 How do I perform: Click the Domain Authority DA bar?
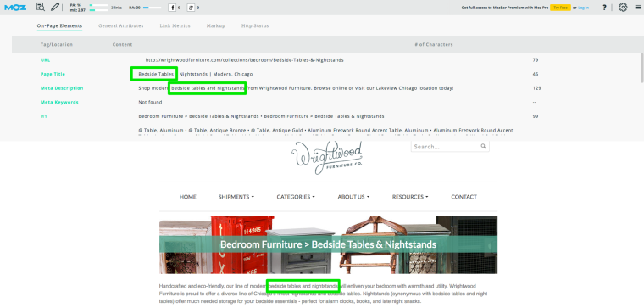pos(152,8)
